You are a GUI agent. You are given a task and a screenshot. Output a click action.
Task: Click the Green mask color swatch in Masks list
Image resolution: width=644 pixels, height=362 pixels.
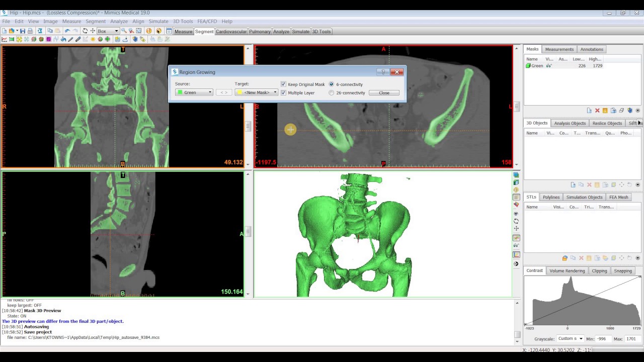(x=528, y=66)
